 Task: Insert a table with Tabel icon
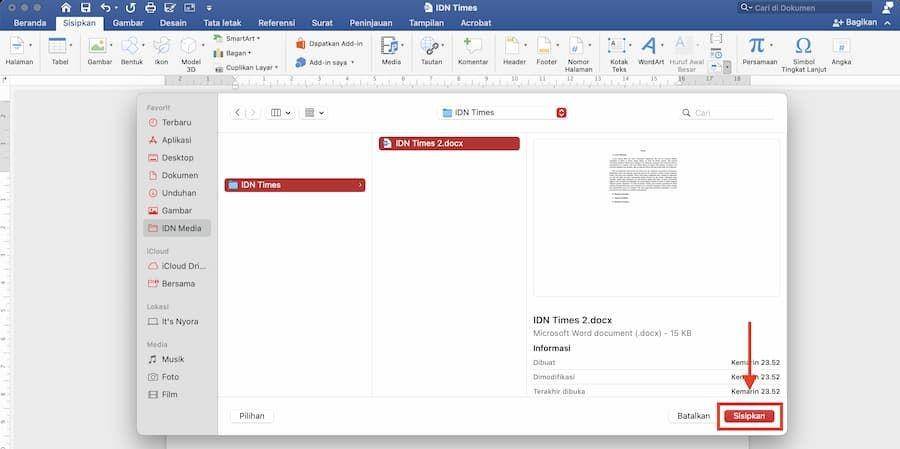click(x=60, y=51)
